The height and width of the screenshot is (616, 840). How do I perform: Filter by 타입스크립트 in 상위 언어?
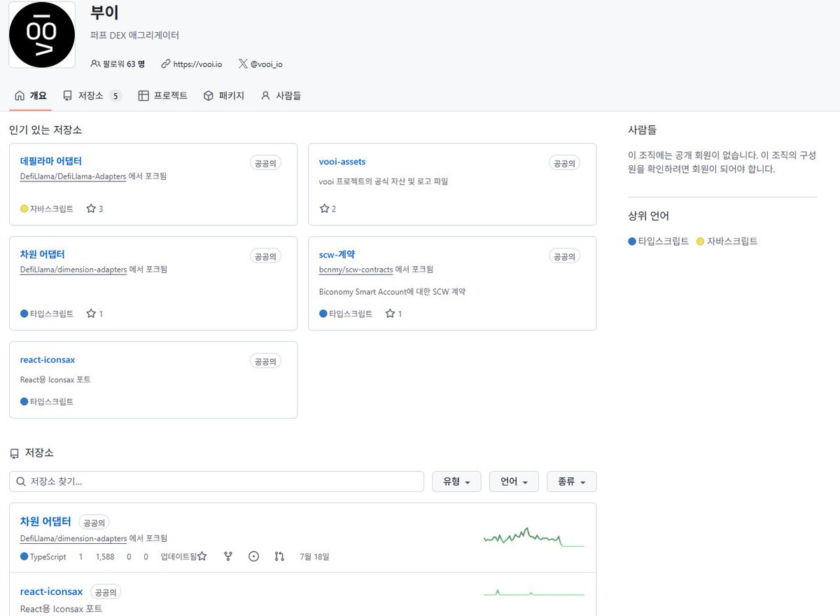(659, 241)
